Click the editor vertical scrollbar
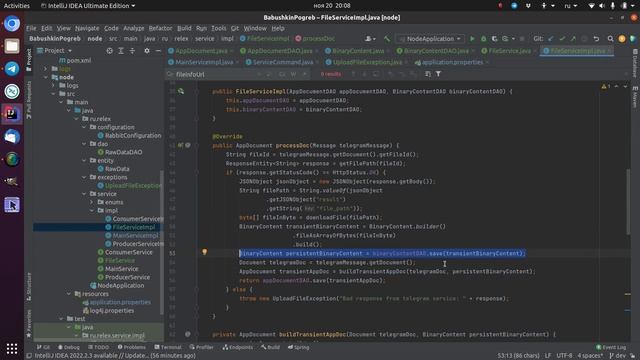This screenshot has width=640, height=360. 628,202
